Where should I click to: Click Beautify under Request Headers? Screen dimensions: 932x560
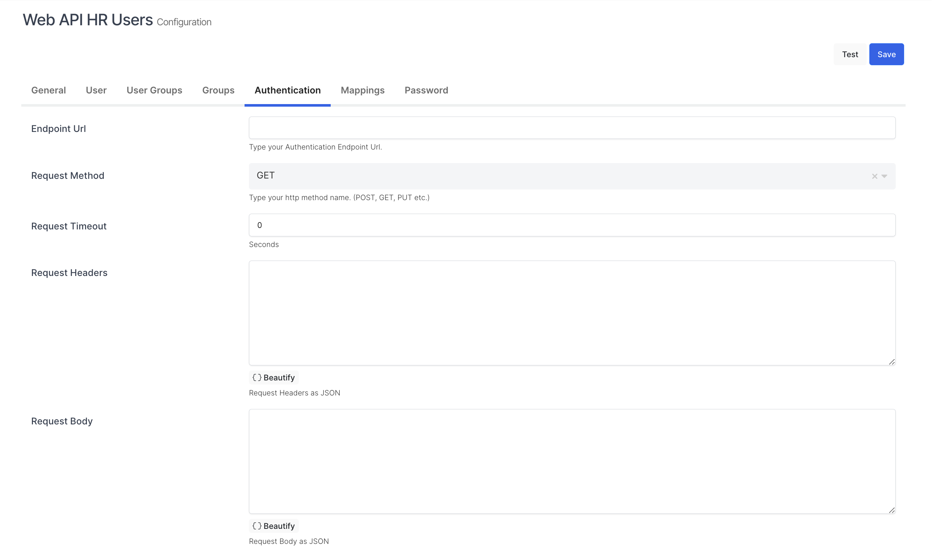274,377
